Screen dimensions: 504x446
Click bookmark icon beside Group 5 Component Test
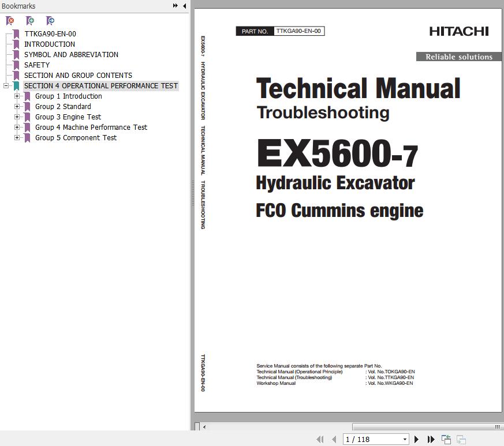pyautogui.click(x=27, y=138)
